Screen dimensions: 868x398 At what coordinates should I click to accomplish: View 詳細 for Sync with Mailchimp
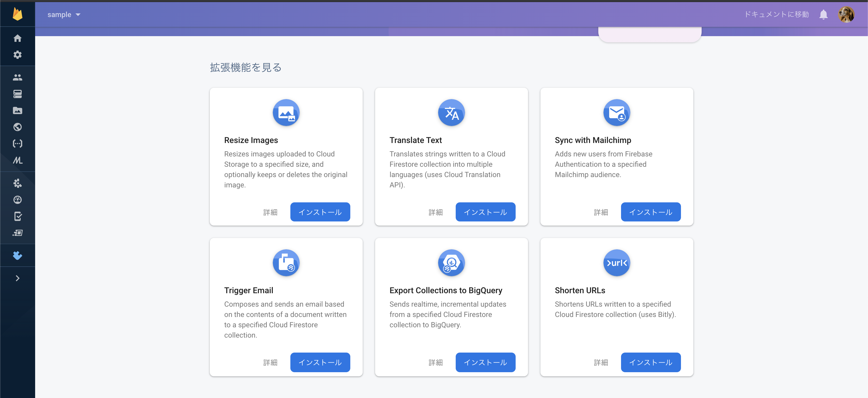pos(601,212)
